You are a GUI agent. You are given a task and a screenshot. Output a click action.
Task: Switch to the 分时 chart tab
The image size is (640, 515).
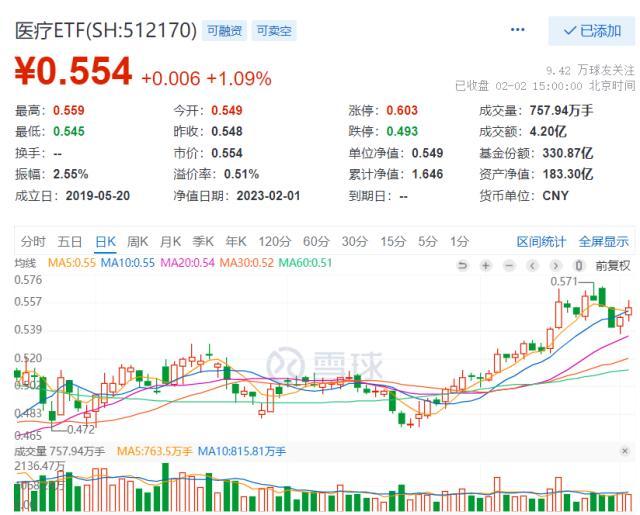33,241
